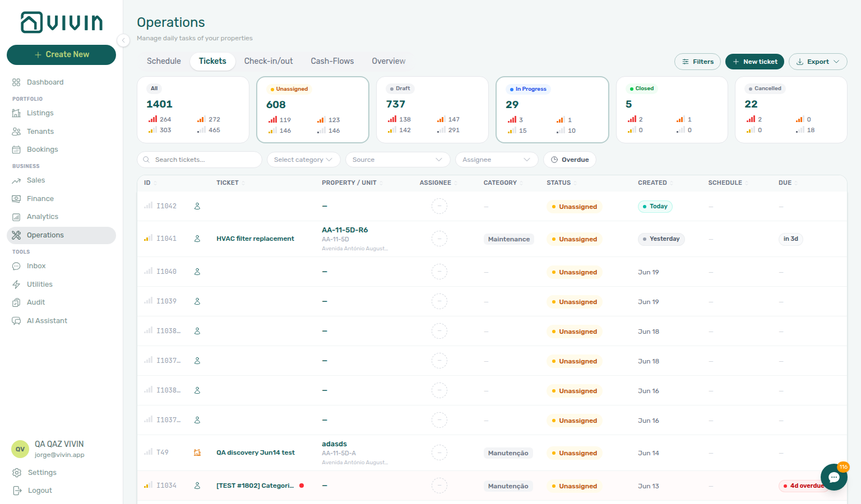Select the All tickets status card
861x504 pixels.
click(193, 110)
